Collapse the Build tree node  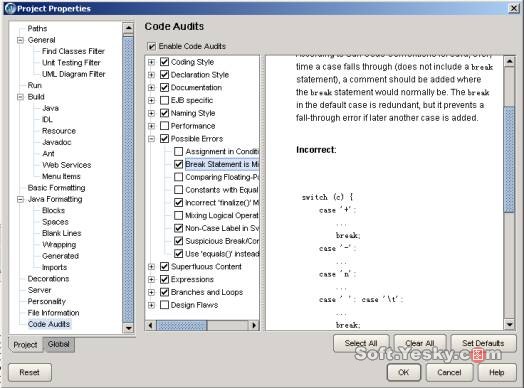pos(20,97)
